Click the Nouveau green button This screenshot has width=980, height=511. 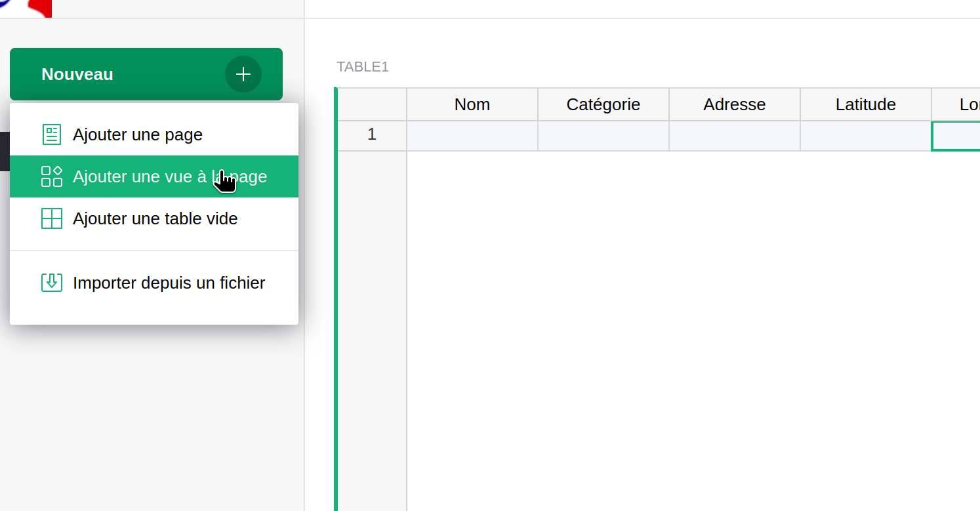coord(146,74)
